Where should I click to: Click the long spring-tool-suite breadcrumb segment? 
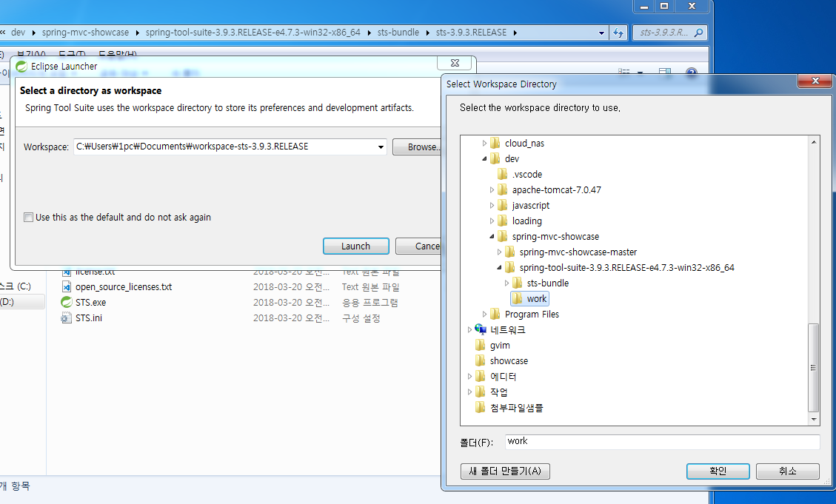253,33
